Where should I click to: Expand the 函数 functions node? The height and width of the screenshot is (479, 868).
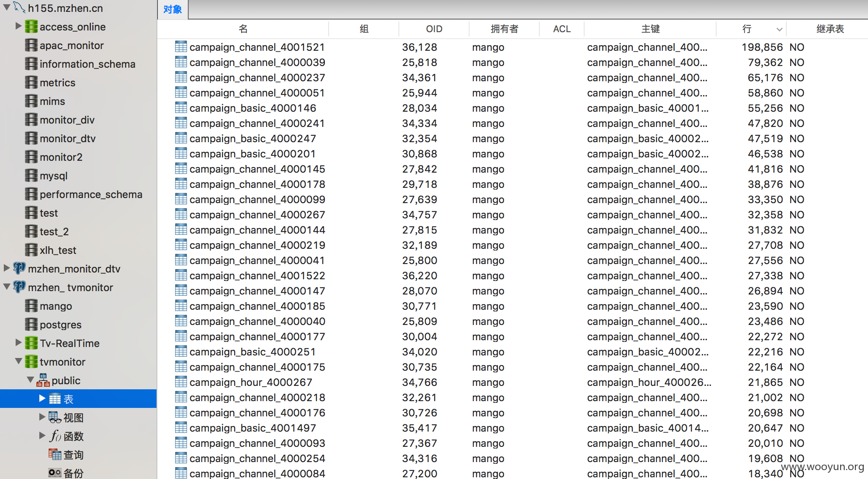coord(42,435)
